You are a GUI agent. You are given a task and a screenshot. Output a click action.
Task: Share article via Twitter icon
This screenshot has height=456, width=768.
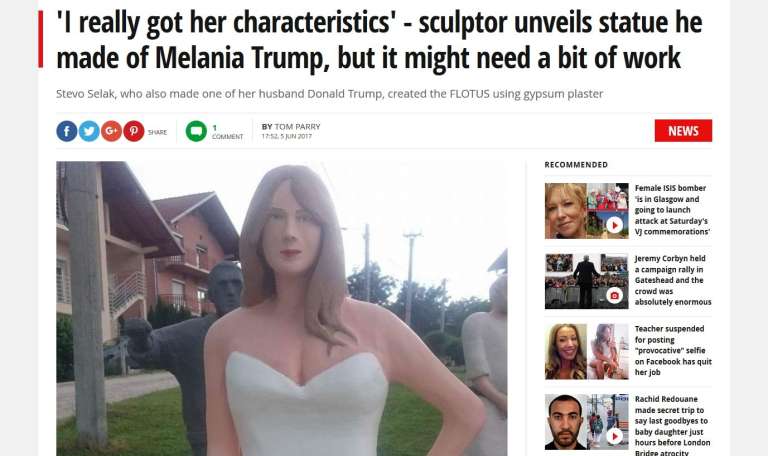pyautogui.click(x=89, y=131)
